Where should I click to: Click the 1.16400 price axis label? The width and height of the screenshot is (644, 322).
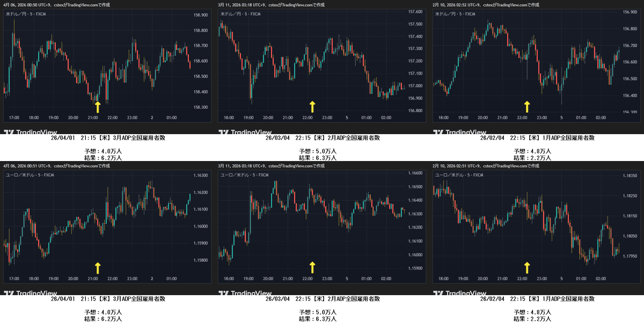tap(415, 201)
